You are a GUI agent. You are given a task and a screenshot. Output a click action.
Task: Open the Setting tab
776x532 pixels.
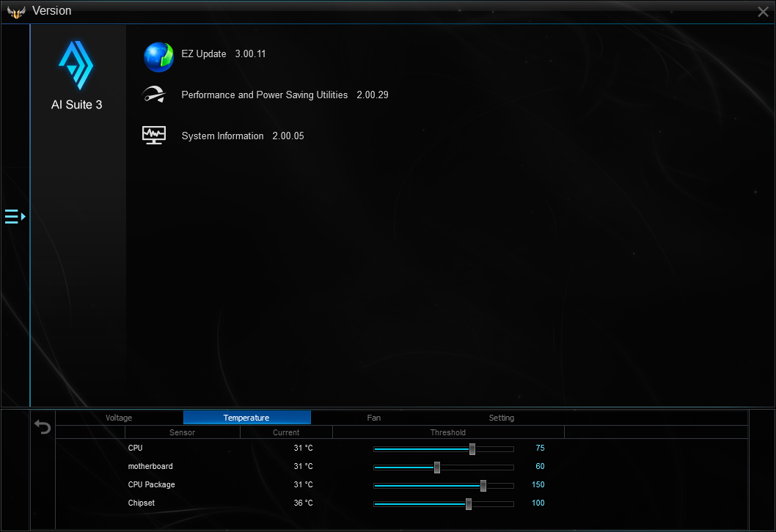click(x=502, y=418)
